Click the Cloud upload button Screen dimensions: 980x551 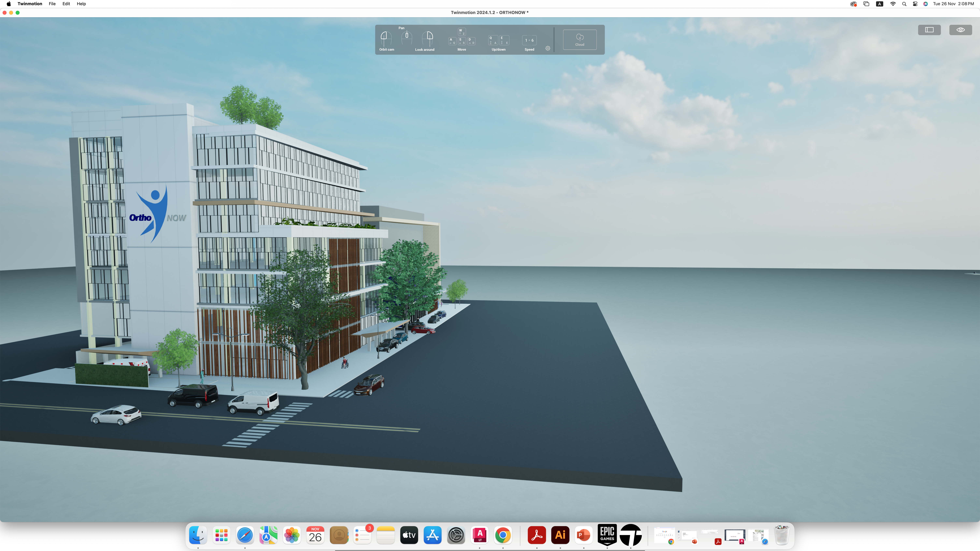point(579,40)
